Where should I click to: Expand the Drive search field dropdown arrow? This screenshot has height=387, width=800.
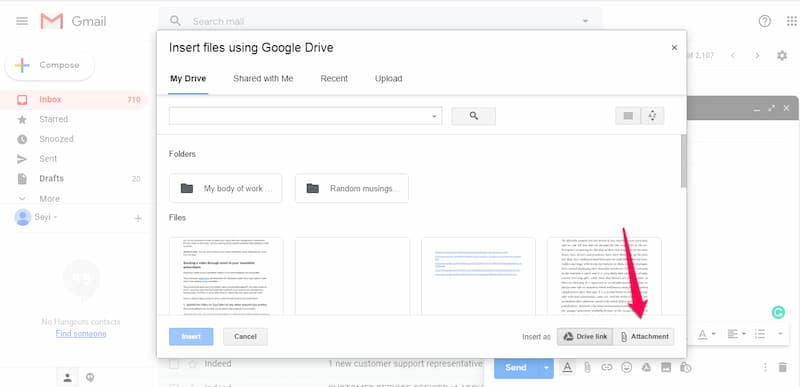pyautogui.click(x=434, y=116)
